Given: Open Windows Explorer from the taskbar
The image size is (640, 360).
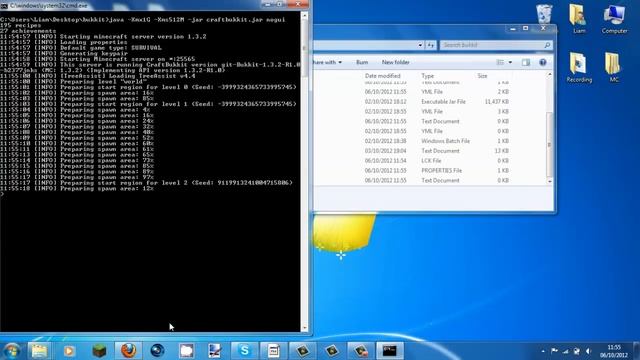Looking at the screenshot, I should tap(39, 351).
